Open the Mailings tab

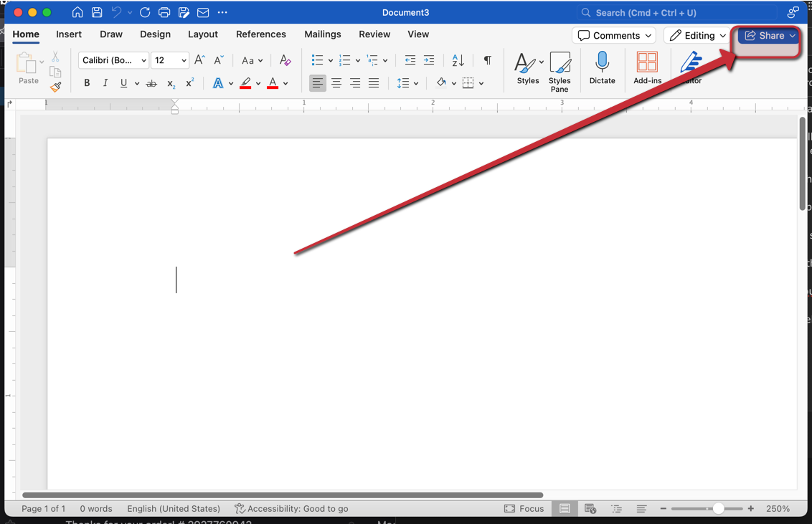click(x=323, y=34)
